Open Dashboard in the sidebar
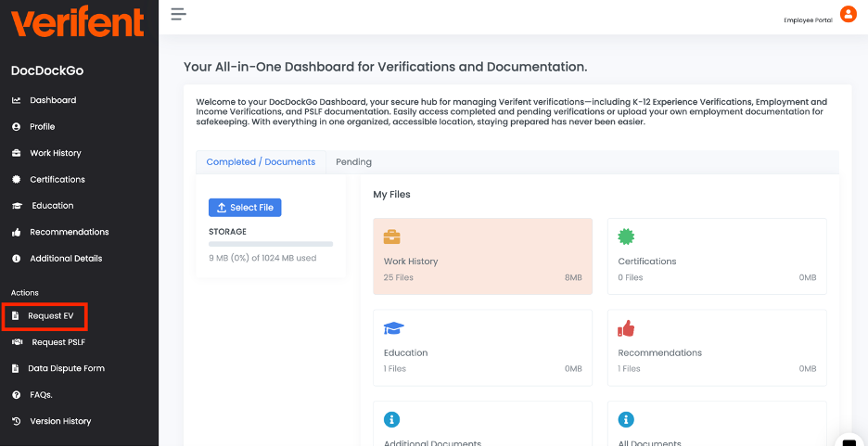This screenshot has height=447, width=868. (53, 100)
